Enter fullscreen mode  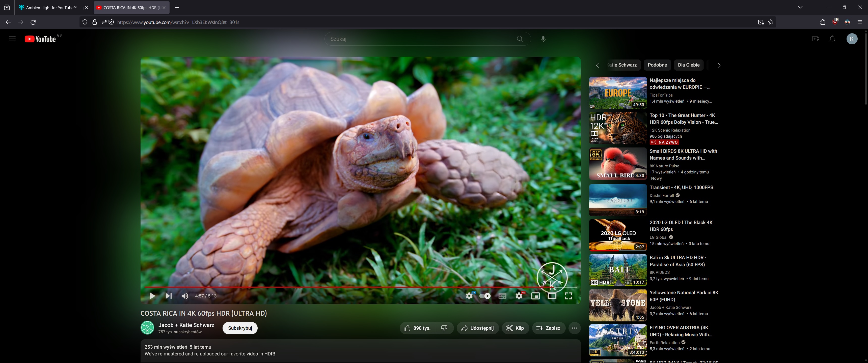568,296
